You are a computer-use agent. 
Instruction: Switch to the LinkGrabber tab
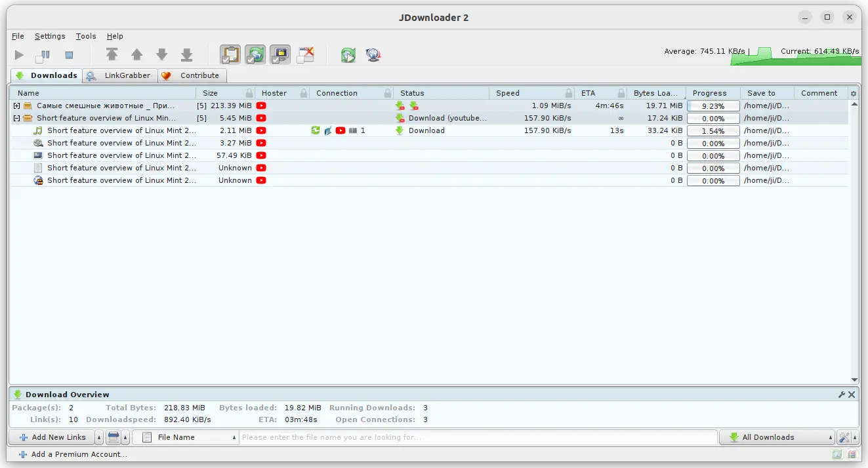(120, 75)
